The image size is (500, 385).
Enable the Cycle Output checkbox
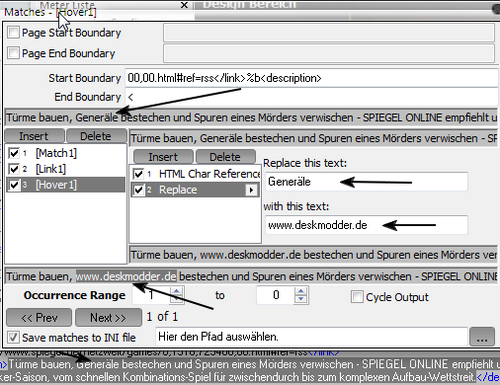pos(357,296)
